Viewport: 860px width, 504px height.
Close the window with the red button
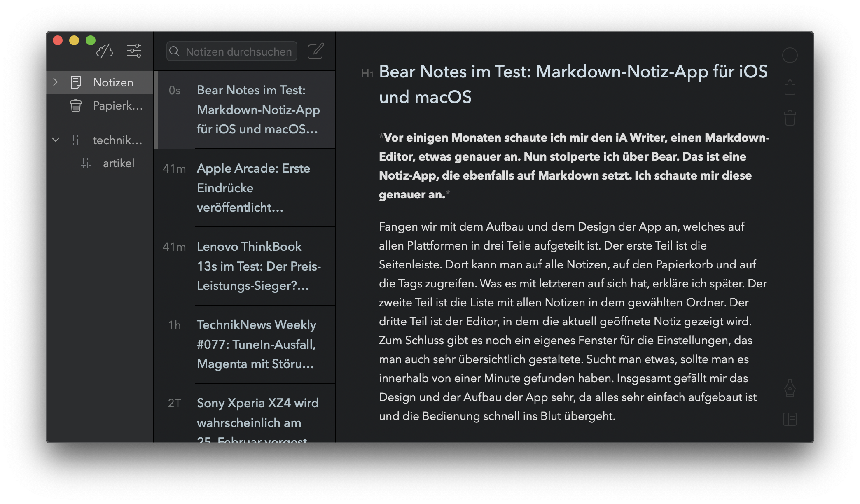(x=58, y=40)
